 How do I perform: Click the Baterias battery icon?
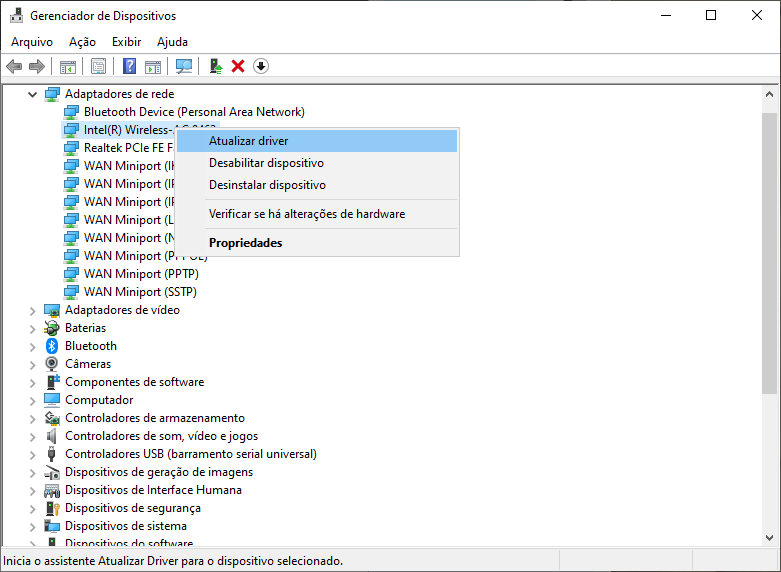click(51, 328)
